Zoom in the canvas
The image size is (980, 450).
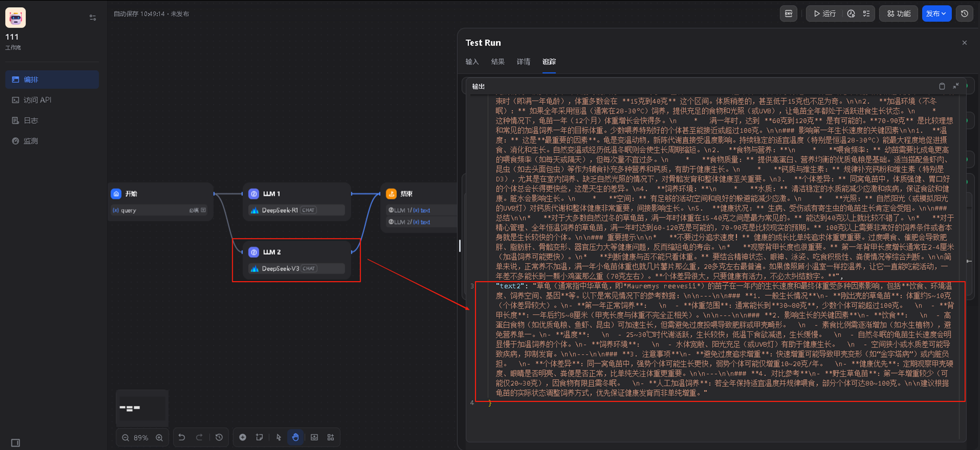[x=159, y=438]
